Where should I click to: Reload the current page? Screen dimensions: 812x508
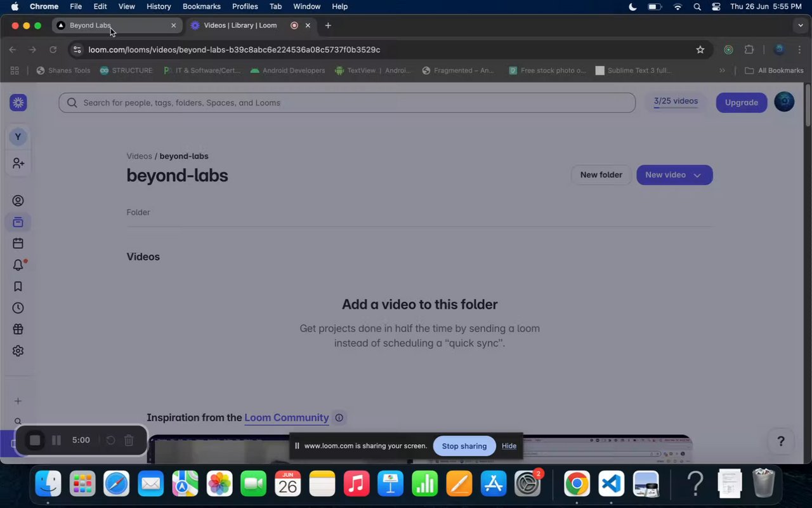53,50
